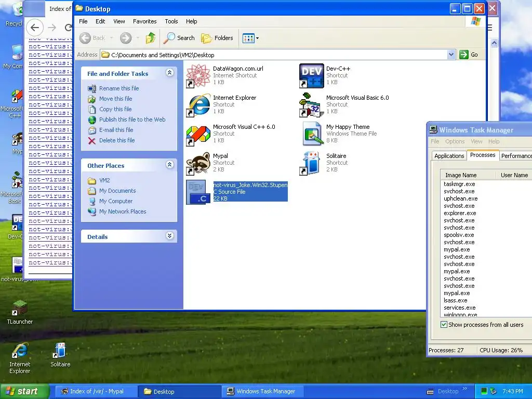The image size is (532, 399).
Task: Click the Up folder toolbar icon
Action: click(150, 38)
